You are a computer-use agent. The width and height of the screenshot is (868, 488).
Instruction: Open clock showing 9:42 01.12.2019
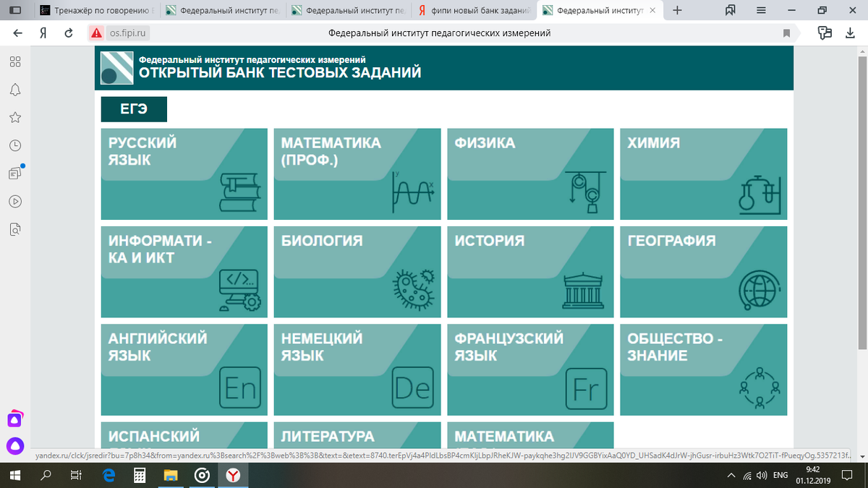coord(814,476)
